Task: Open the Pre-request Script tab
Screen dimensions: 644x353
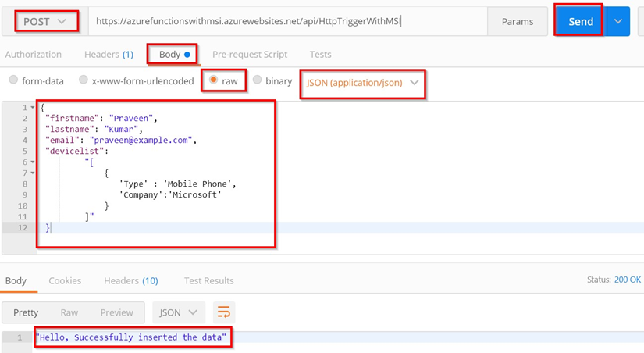Action: click(250, 55)
